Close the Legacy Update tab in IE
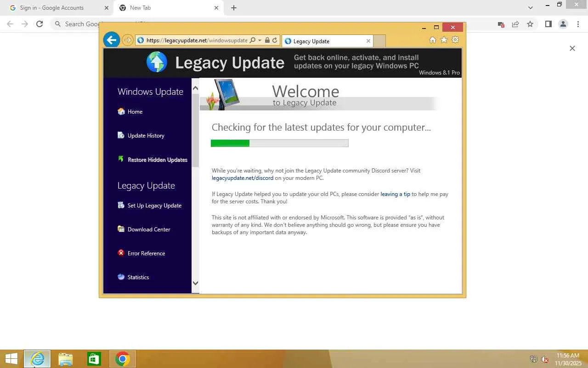Image resolution: width=588 pixels, height=368 pixels. tap(368, 41)
